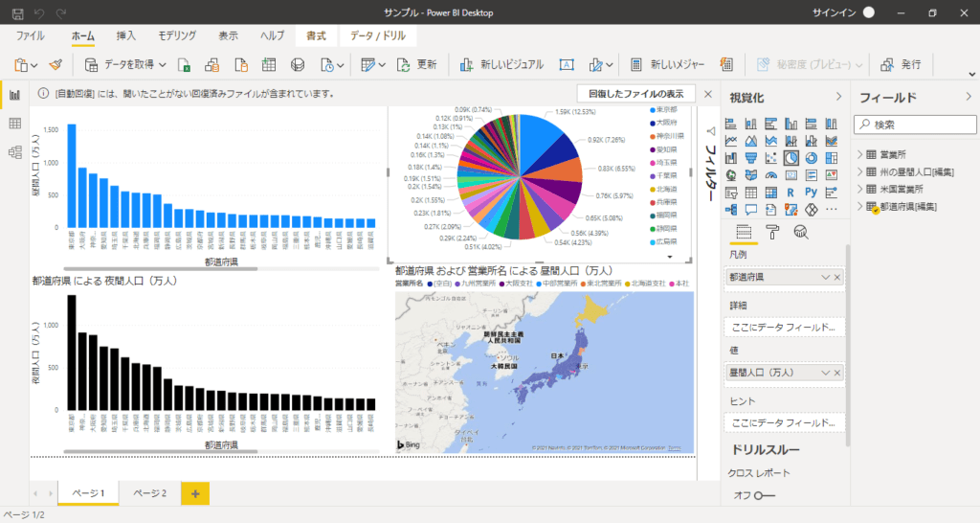Screen dimensions: 980x523
Task: Open the Format paint roller tab
Action: point(772,233)
